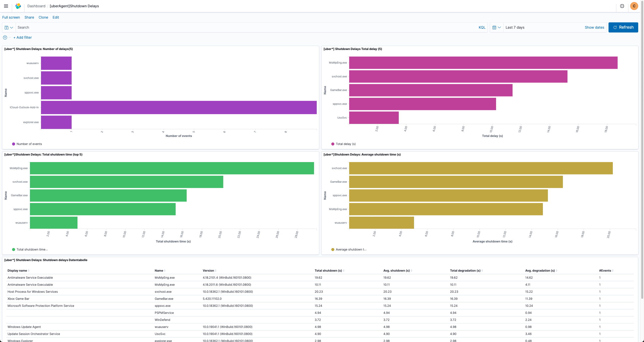This screenshot has width=644, height=342.
Task: Click the Edit menu item
Action: click(x=56, y=17)
